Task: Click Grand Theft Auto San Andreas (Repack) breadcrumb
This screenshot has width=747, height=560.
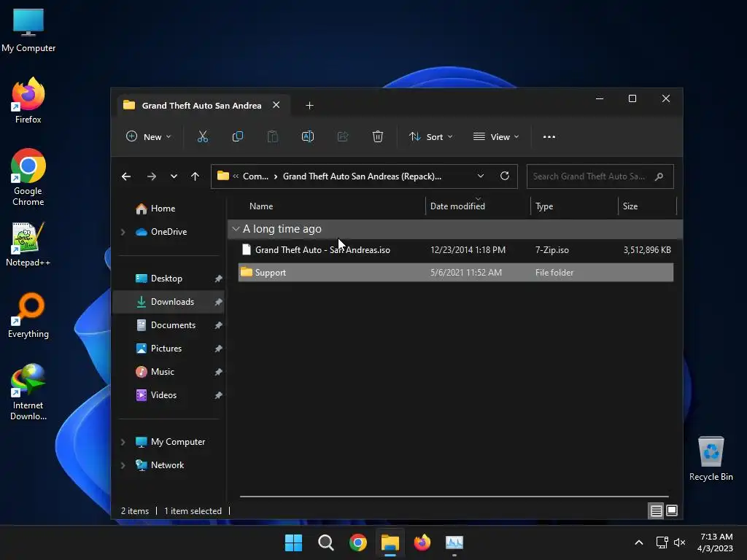Action: pos(362,176)
